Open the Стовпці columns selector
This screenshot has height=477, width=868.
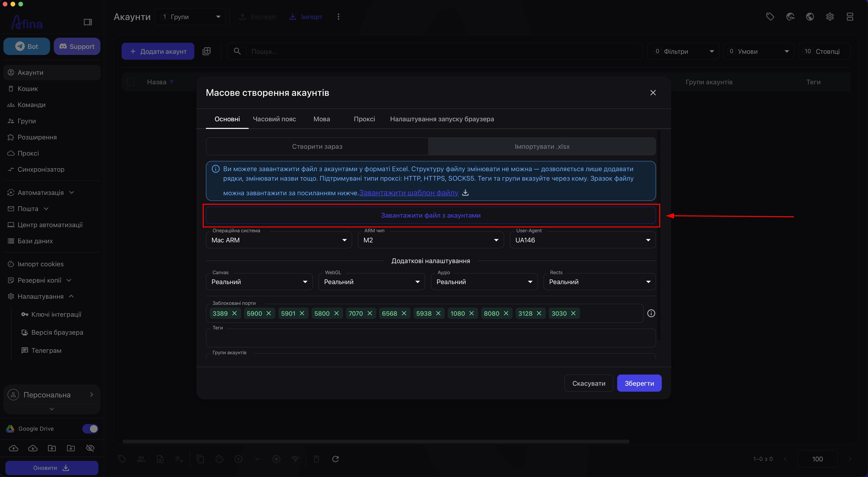pyautogui.click(x=824, y=51)
